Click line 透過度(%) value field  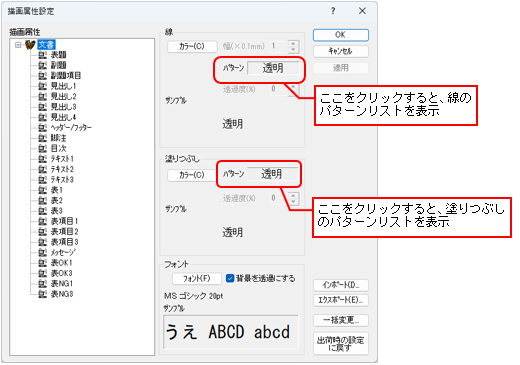(279, 89)
